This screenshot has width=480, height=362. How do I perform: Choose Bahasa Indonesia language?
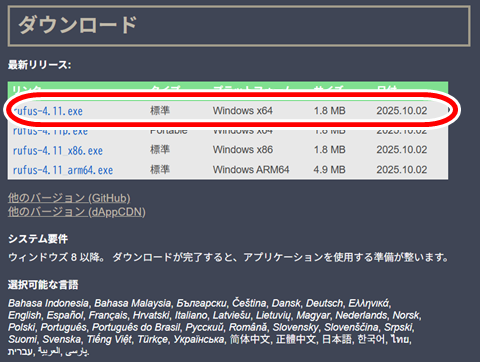[x=48, y=303]
